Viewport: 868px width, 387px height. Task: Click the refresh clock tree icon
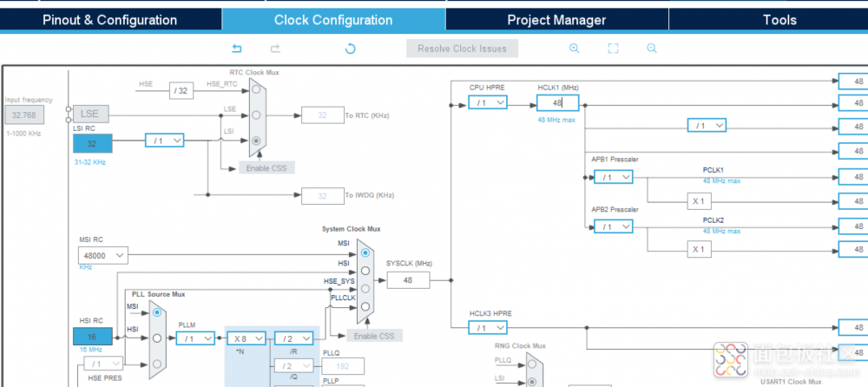pos(350,49)
